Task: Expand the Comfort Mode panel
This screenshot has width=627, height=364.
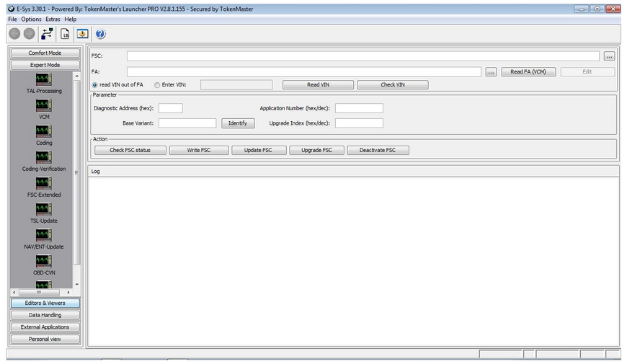Action: tap(45, 53)
